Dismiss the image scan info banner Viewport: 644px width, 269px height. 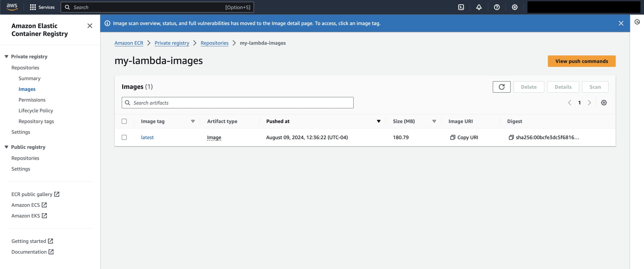pyautogui.click(x=621, y=23)
